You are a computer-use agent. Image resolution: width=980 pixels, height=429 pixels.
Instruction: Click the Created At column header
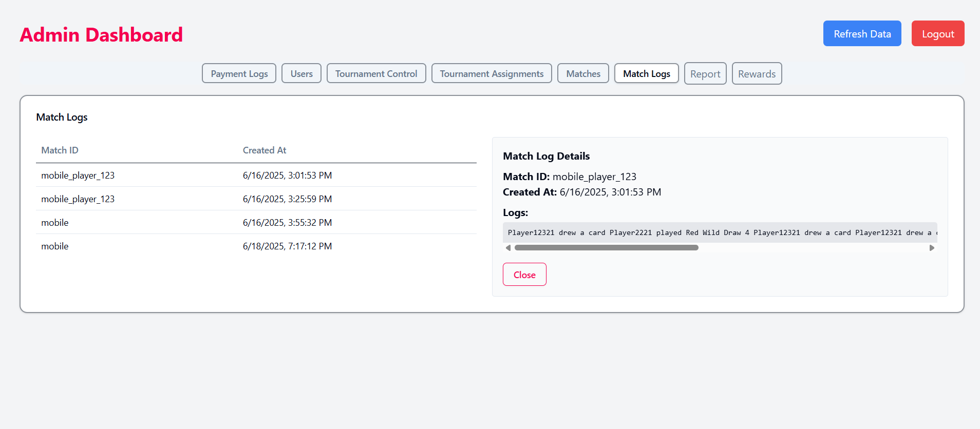point(265,150)
